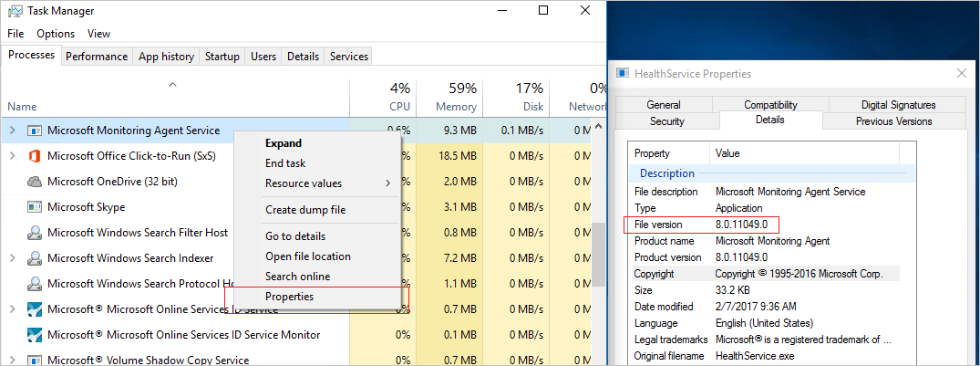Open the Digital Signatures tab
Screen dimensions: 980x366
(898, 105)
